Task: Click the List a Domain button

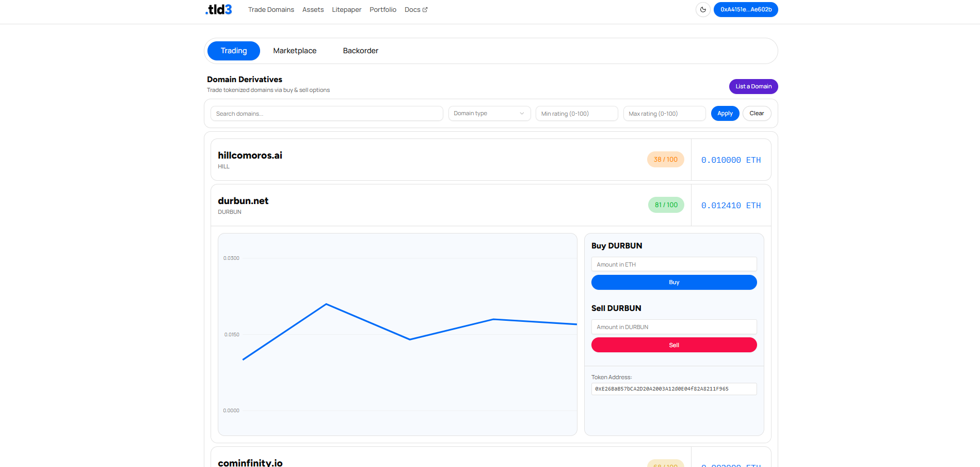Action: [753, 87]
